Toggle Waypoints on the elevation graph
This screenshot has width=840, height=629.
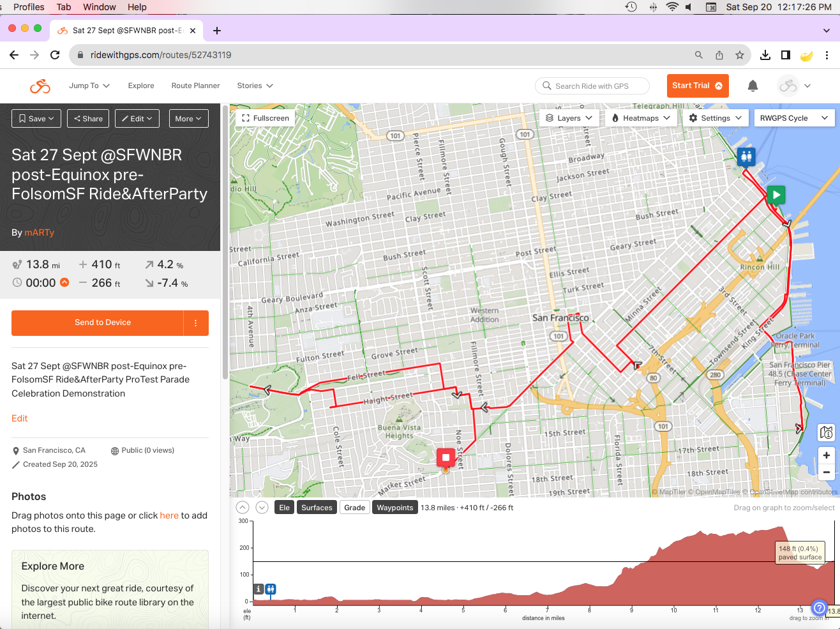tap(394, 508)
